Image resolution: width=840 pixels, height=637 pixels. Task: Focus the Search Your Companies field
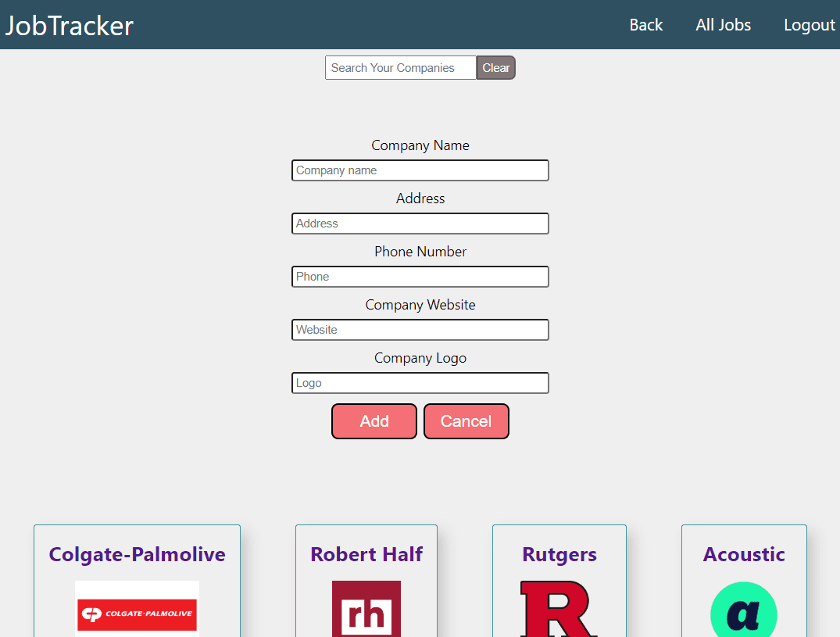coord(400,68)
